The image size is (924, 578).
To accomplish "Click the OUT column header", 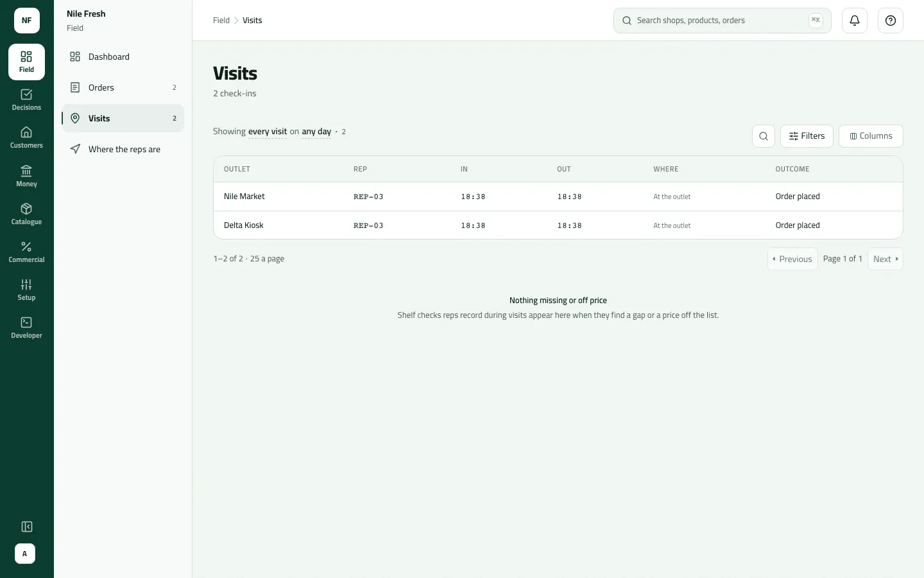I will [x=564, y=170].
